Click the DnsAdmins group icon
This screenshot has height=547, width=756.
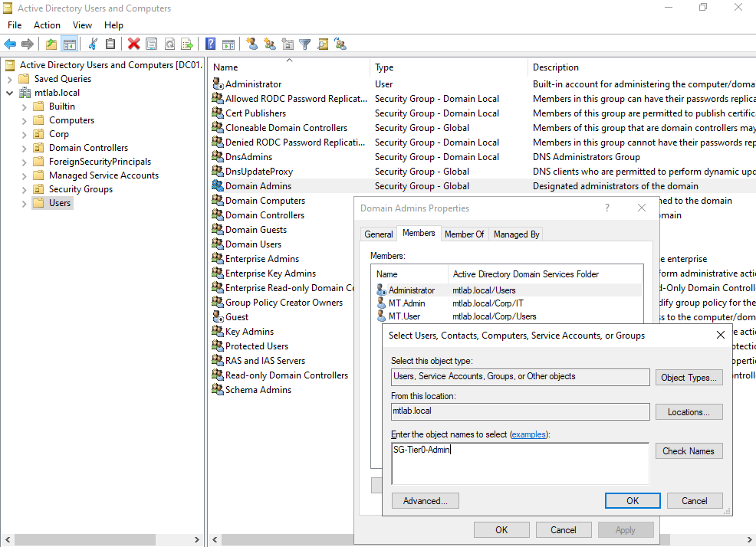pyautogui.click(x=218, y=156)
